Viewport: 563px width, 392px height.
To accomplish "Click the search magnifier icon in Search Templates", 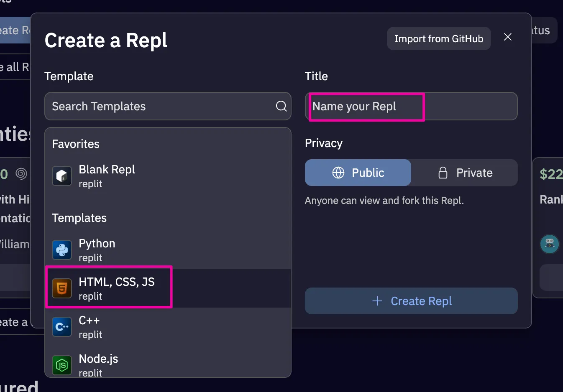I will coord(281,106).
